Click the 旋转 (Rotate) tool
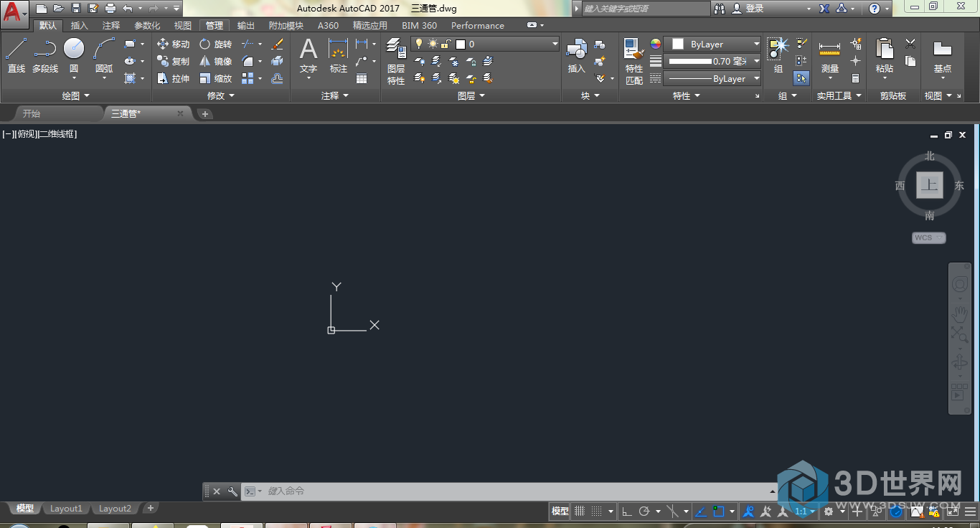Image resolution: width=980 pixels, height=528 pixels. 216,44
